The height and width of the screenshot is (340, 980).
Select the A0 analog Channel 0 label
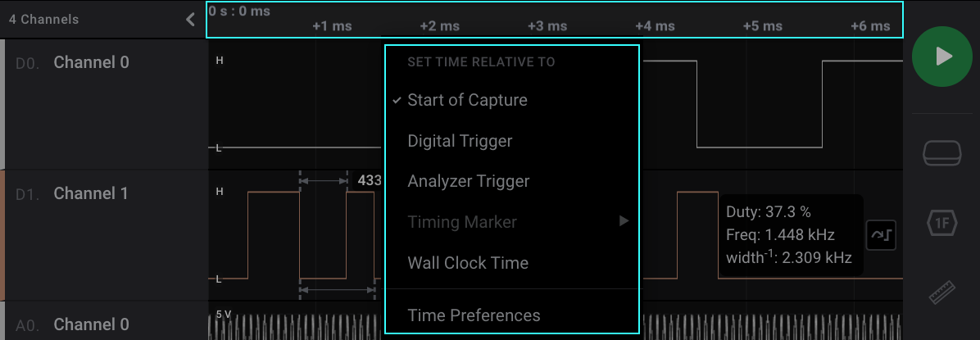coord(91,324)
